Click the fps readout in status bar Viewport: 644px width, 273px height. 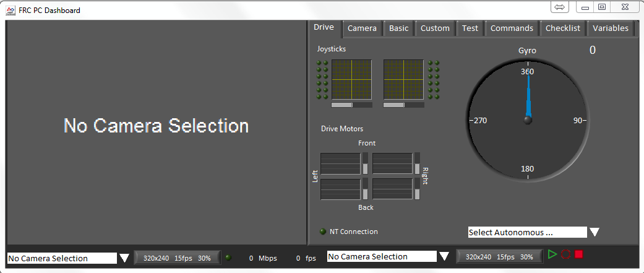[x=306, y=258]
